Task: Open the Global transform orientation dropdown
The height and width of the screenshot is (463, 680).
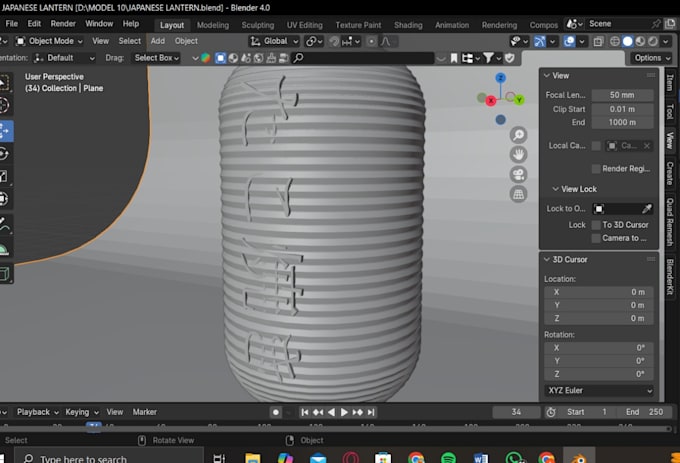Action: (274, 41)
